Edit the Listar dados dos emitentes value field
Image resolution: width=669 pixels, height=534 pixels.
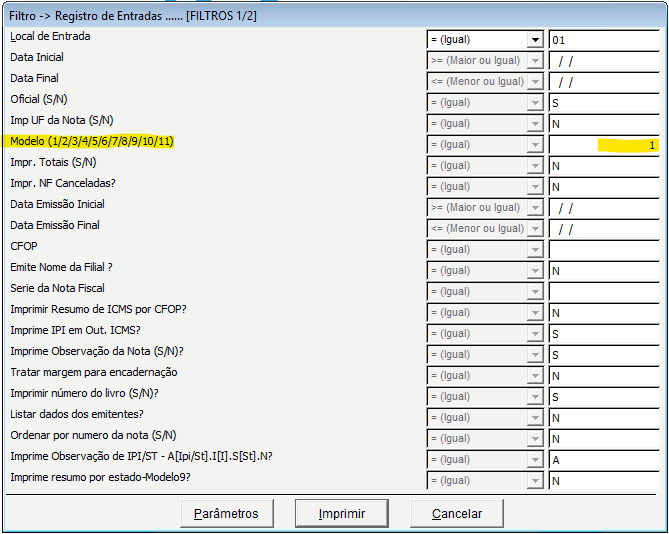click(604, 418)
